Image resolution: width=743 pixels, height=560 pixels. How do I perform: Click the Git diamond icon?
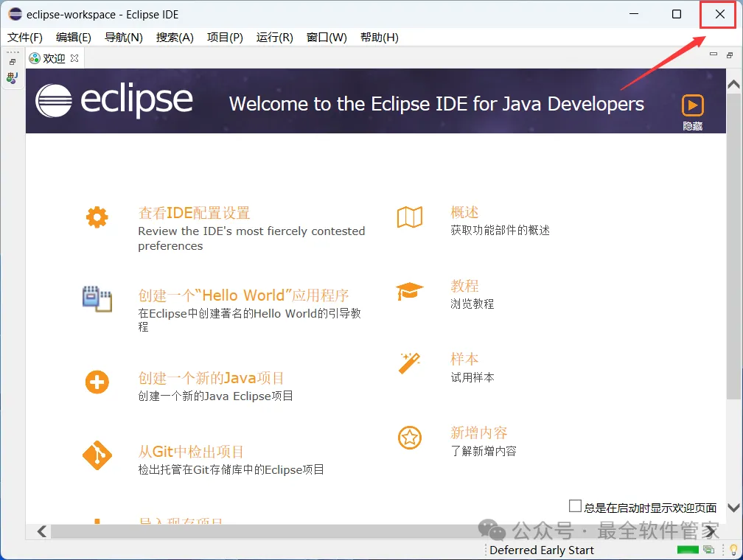97,455
